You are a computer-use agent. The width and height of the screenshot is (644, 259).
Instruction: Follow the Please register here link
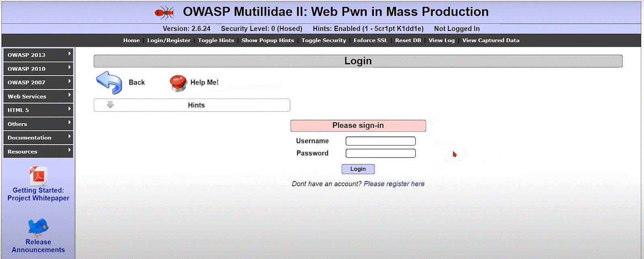[x=394, y=184]
